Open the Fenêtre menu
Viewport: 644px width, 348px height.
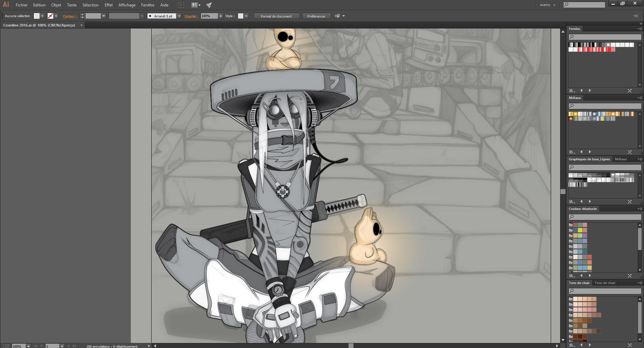tap(148, 5)
